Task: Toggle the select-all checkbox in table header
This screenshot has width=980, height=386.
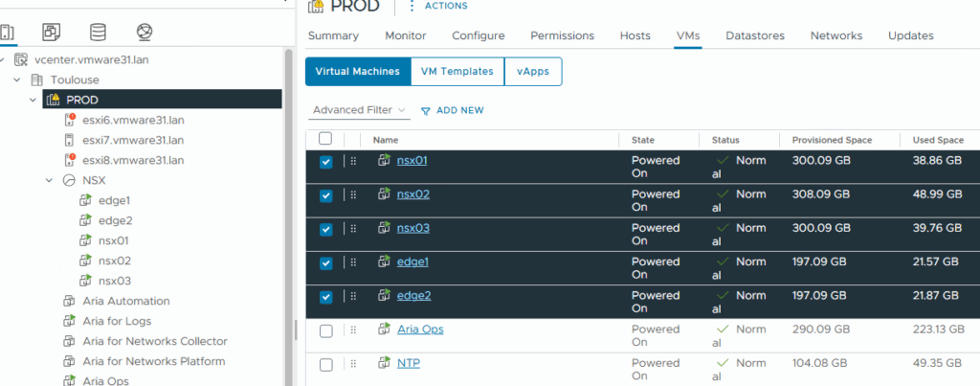Action: (325, 139)
